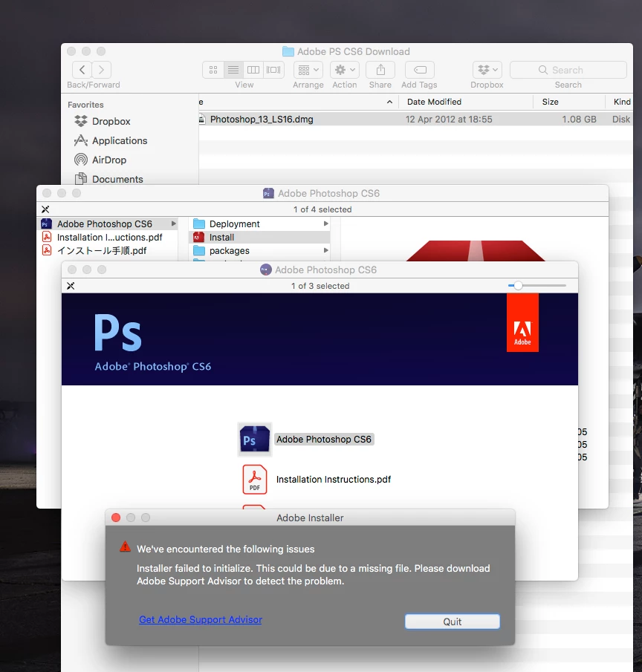Screen dimensions: 642x672
Task: Switch Finder to Cover Flow view
Action: coord(273,70)
